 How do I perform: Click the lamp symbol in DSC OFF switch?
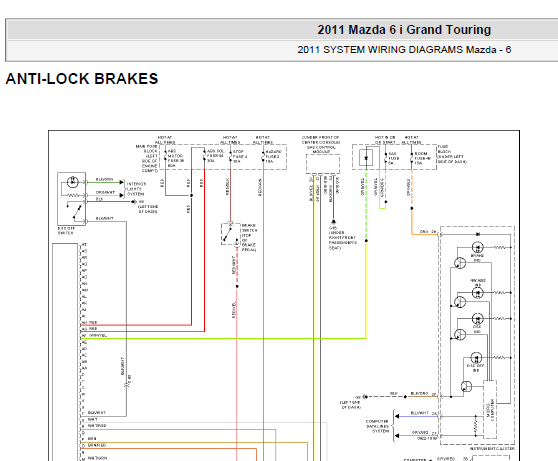tap(73, 182)
